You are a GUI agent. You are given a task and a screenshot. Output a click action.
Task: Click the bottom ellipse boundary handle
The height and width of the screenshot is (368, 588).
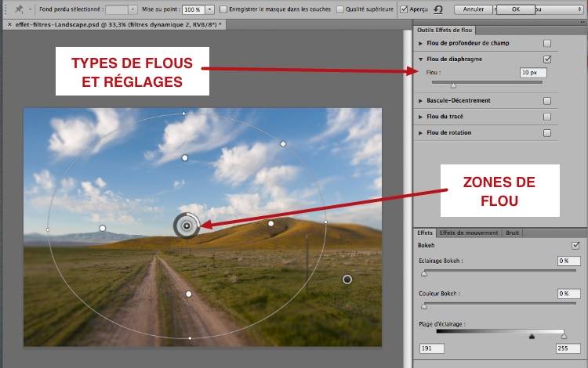191,338
